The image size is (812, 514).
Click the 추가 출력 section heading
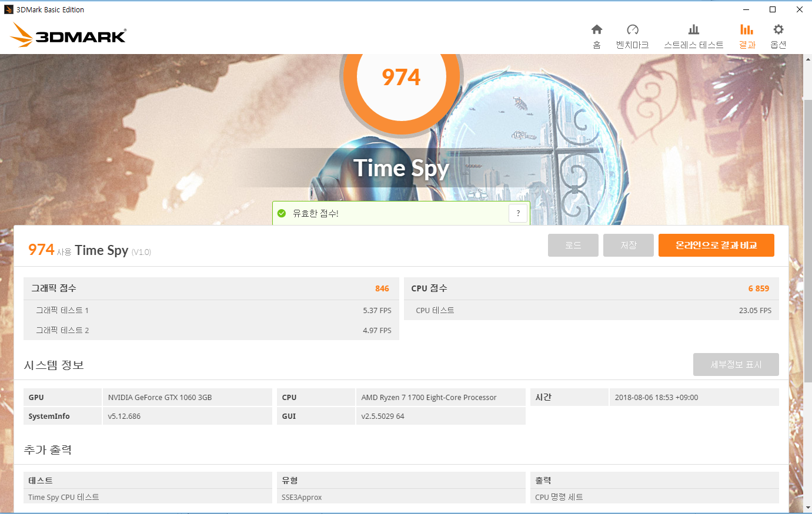point(48,450)
